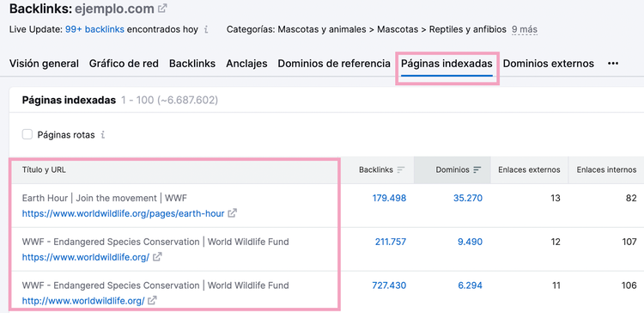This screenshot has width=644, height=313.
Task: Click the 99+ backlinks link
Action: point(94,29)
